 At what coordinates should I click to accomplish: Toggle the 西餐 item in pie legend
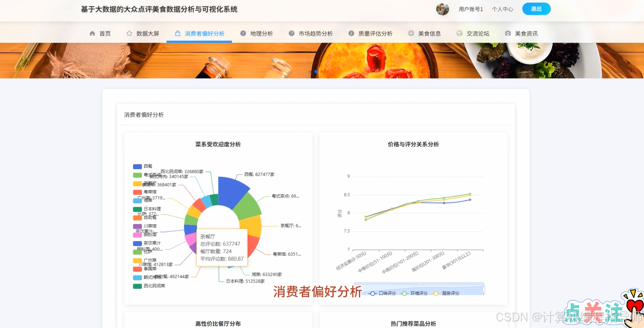tap(143, 166)
